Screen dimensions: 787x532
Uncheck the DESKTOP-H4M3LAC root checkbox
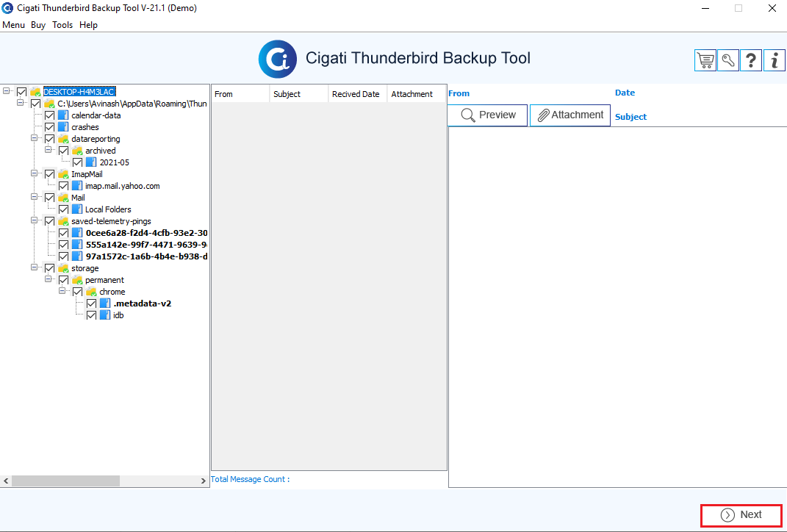point(21,92)
